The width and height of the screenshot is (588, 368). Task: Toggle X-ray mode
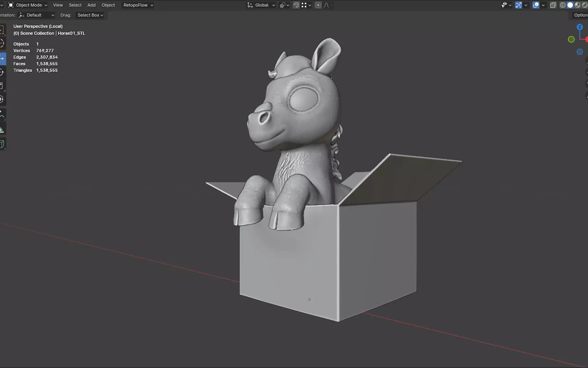tap(553, 5)
